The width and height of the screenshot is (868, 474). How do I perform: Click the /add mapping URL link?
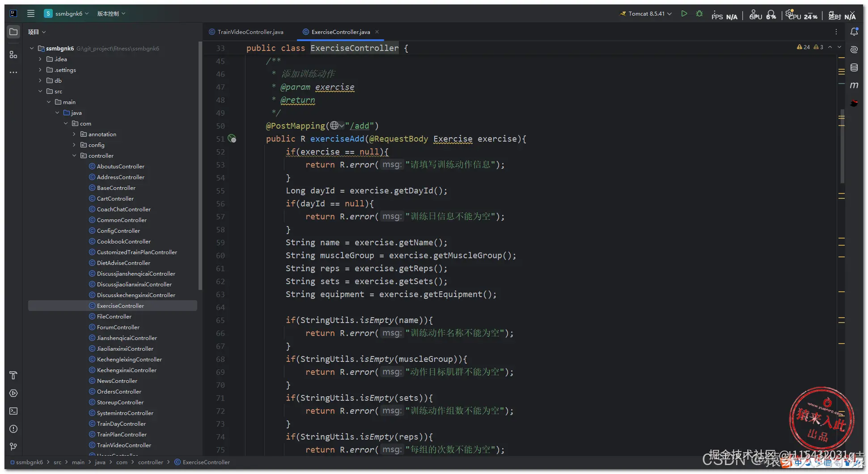[x=360, y=126]
